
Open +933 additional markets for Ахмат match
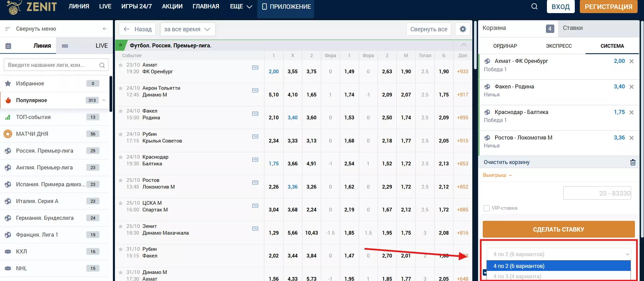pyautogui.click(x=463, y=72)
